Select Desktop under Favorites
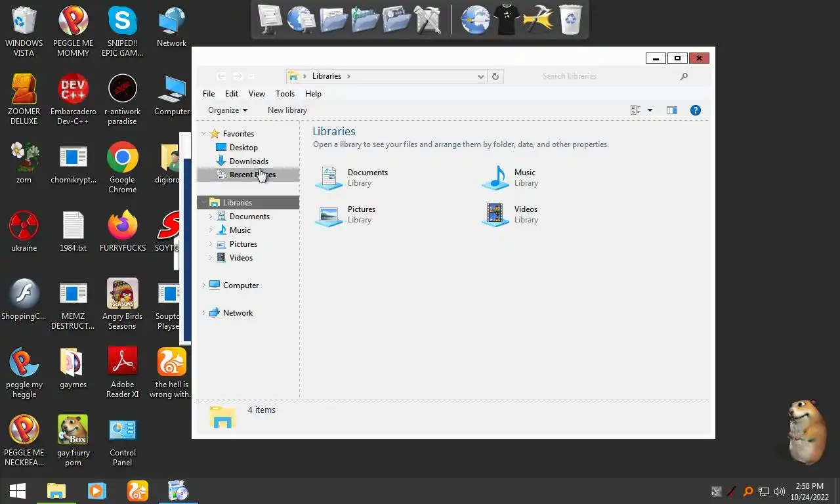This screenshot has height=504, width=840. coord(243,148)
